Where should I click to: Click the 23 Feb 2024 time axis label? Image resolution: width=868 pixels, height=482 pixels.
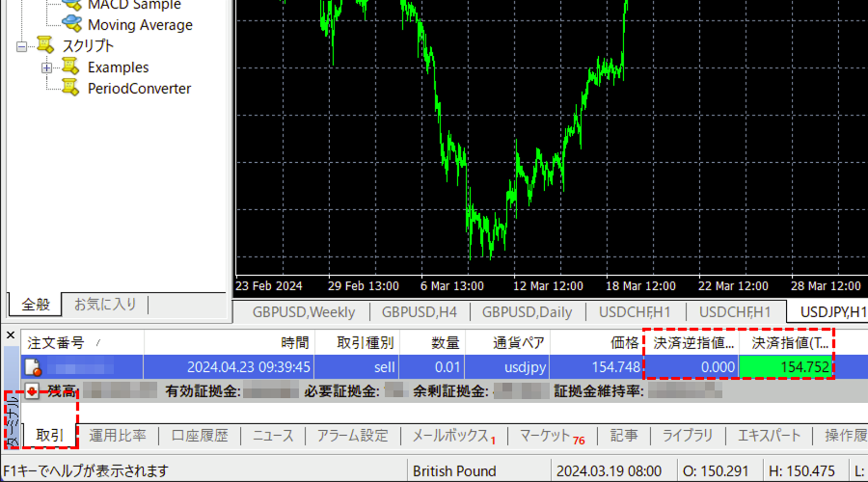[269, 286]
